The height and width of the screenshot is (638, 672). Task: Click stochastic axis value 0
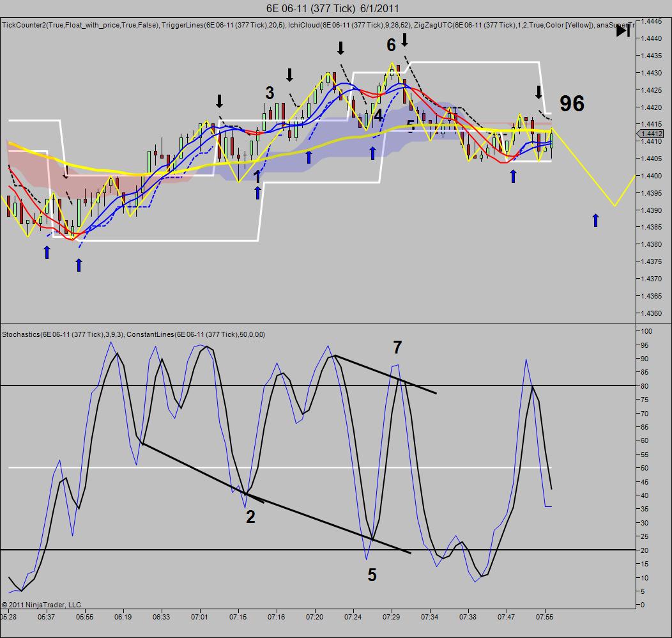point(643,605)
